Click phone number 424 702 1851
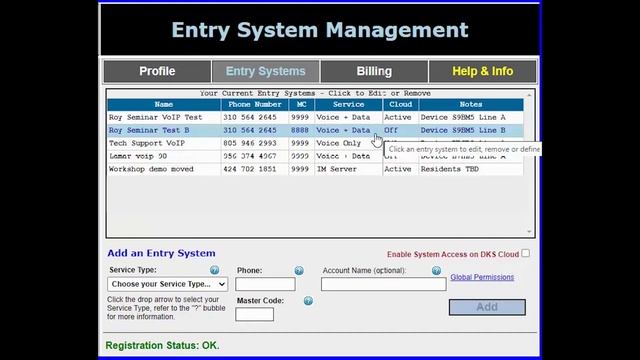 pos(250,169)
